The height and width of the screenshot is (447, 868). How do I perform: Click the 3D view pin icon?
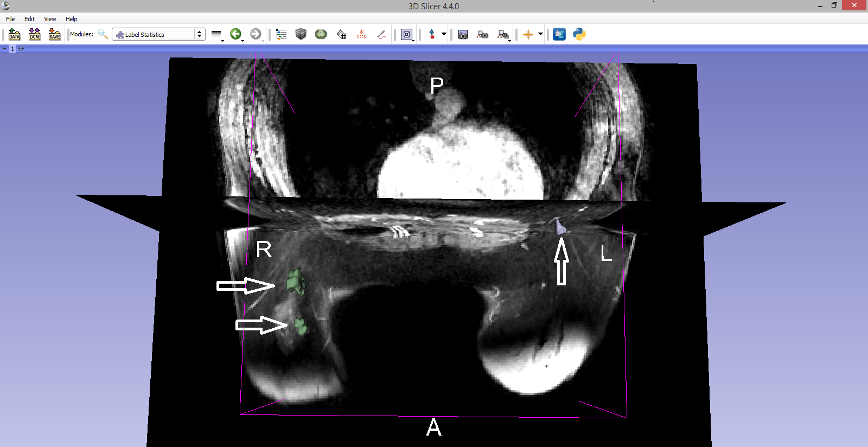(x=5, y=48)
